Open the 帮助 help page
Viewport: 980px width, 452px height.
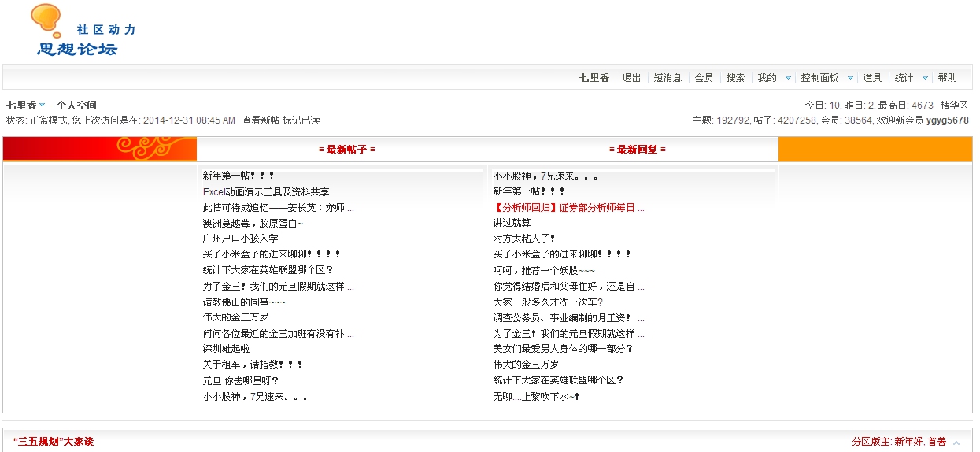pos(948,78)
